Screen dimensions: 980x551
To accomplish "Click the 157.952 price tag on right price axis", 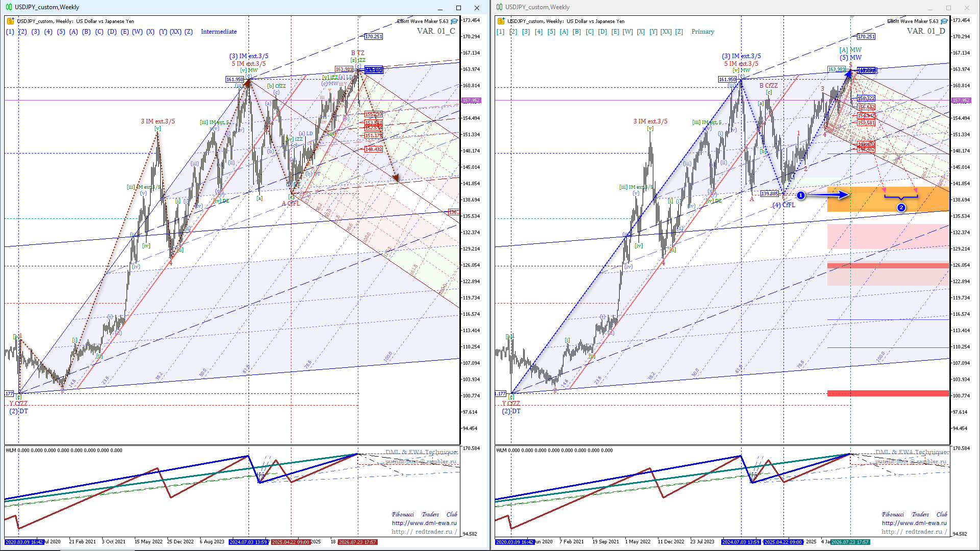I will pyautogui.click(x=961, y=101).
